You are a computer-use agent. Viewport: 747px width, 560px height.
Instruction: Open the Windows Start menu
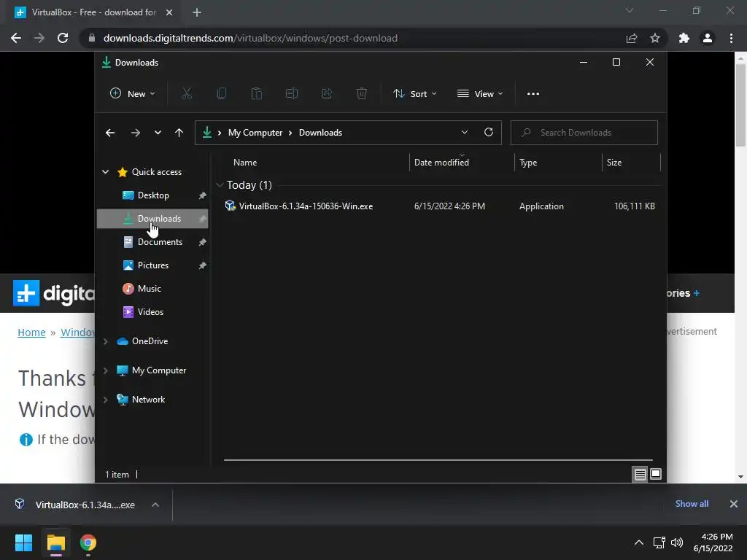[23, 542]
